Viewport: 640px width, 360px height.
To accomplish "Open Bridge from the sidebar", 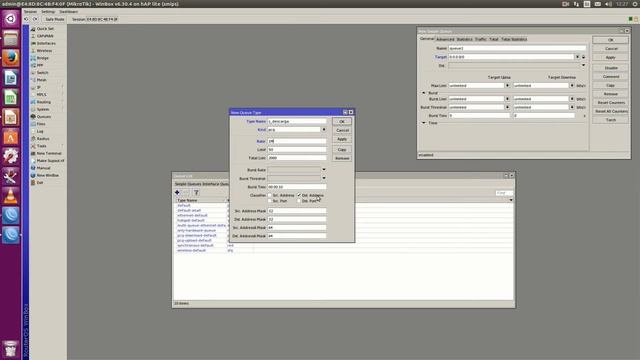I will [x=42, y=58].
